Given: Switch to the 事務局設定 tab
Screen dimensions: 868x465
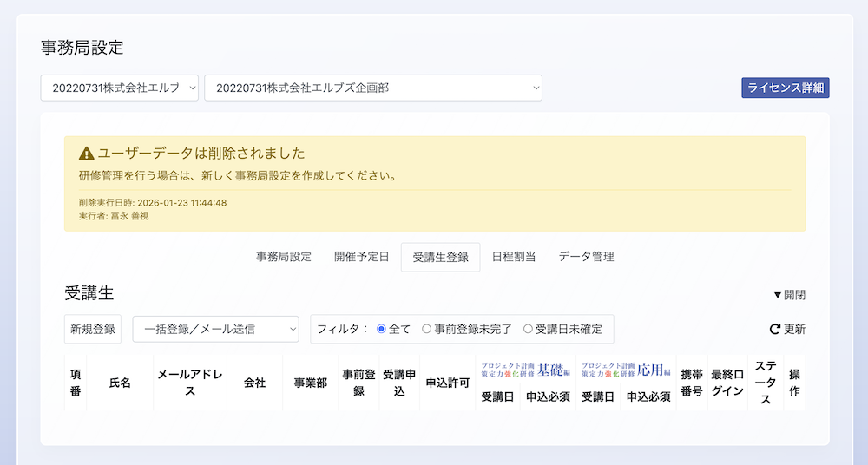Looking at the screenshot, I should [x=283, y=257].
